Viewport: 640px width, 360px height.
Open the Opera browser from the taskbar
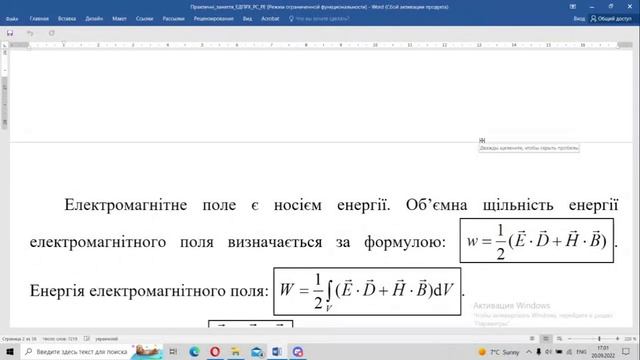pos(215,352)
